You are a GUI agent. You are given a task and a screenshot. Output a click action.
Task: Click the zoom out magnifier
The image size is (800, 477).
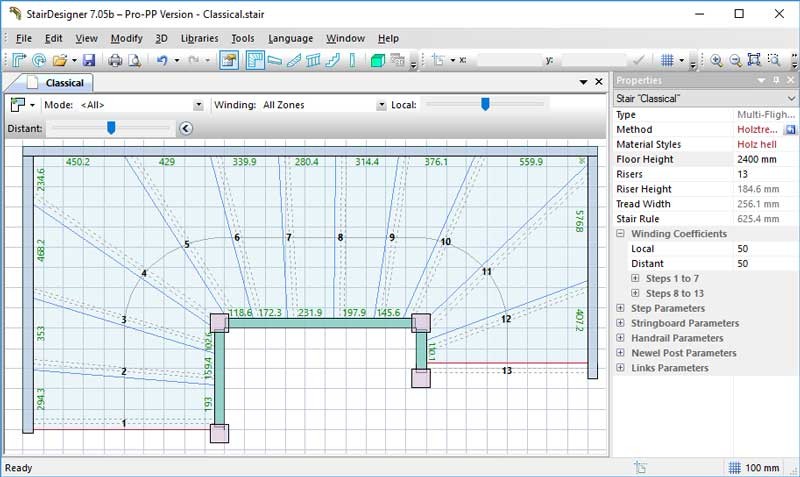pos(735,60)
